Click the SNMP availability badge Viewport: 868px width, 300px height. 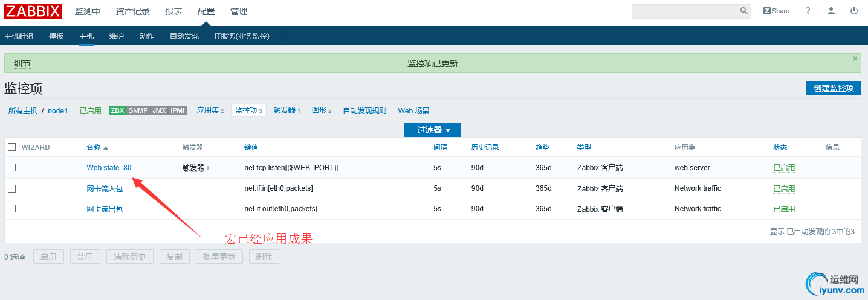[x=138, y=110]
